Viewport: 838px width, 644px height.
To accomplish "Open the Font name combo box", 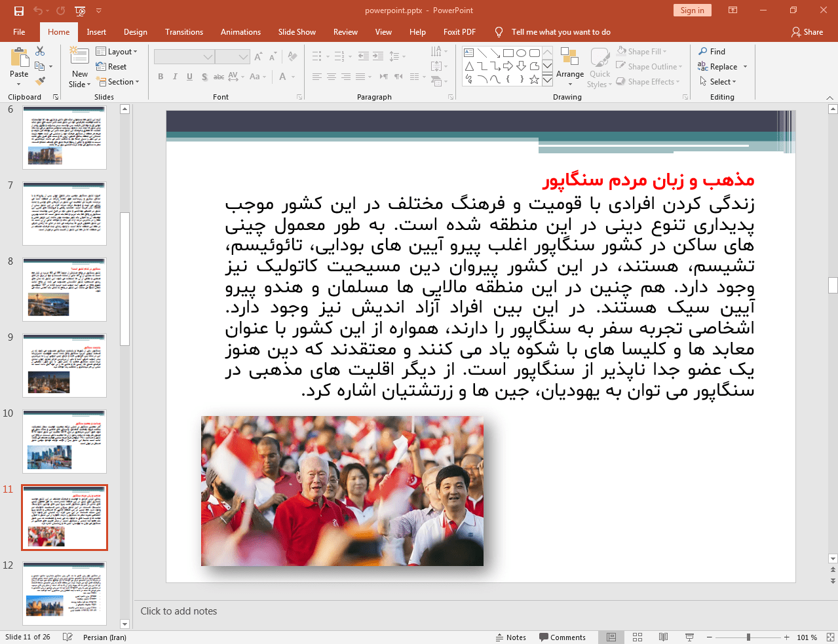I will tap(184, 57).
